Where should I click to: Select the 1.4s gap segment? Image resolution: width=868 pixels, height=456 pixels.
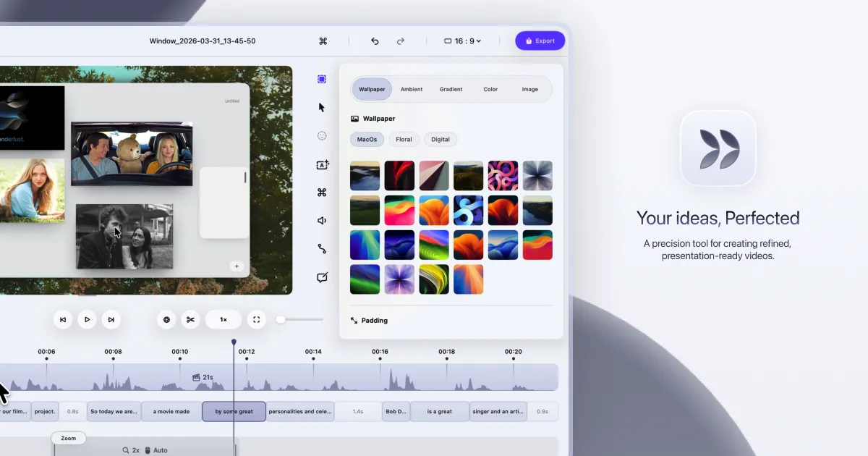358,411
